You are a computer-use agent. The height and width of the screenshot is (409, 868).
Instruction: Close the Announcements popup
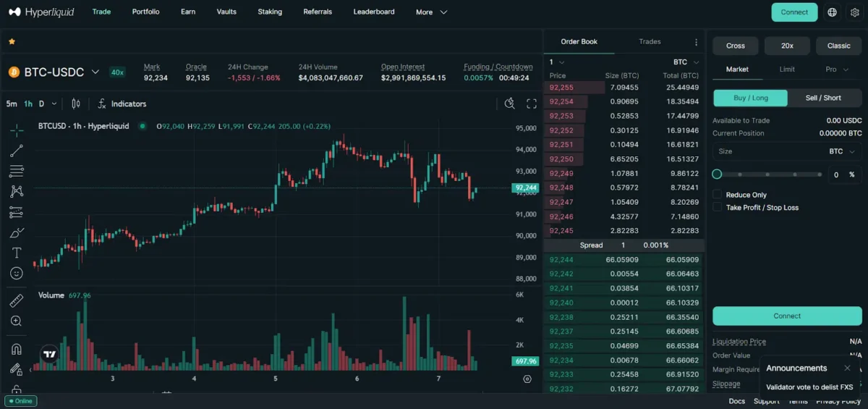coord(847,368)
